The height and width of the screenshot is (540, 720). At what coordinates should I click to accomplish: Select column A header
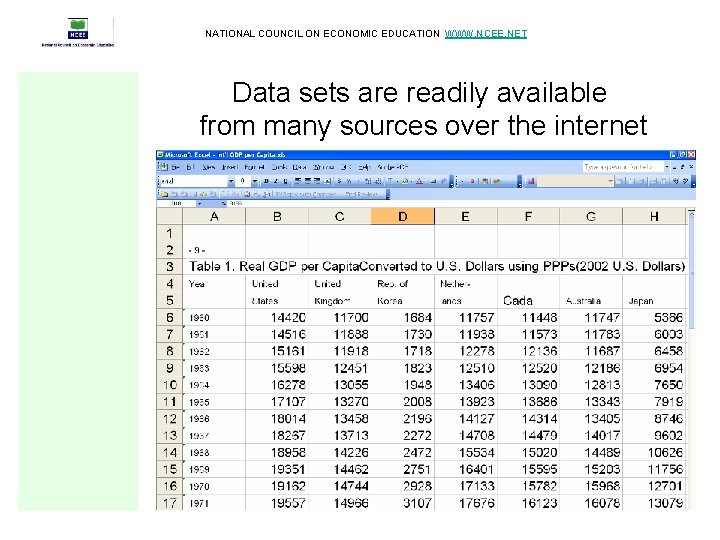point(214,216)
